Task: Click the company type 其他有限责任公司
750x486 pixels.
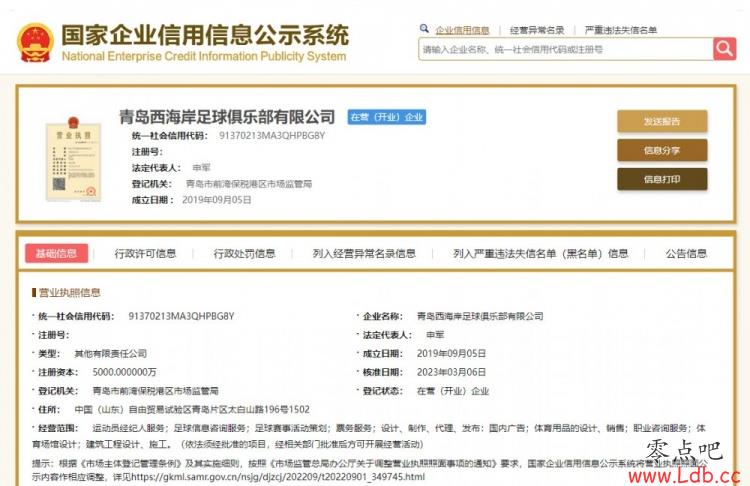Action: click(x=110, y=353)
